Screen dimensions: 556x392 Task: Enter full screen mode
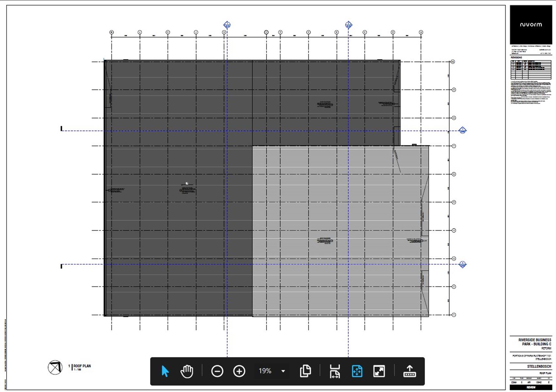click(379, 371)
